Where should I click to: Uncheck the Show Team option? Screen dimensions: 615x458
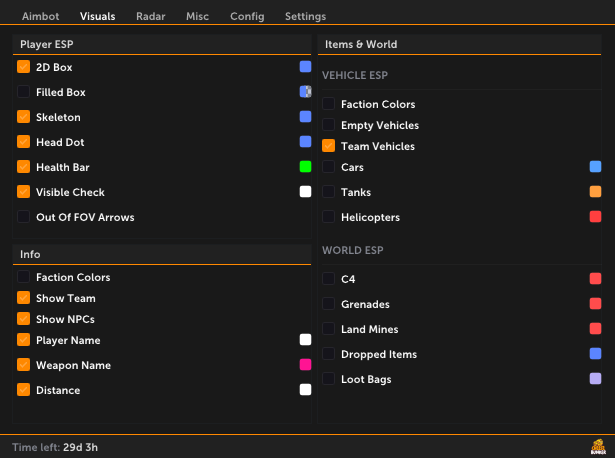[x=24, y=298]
